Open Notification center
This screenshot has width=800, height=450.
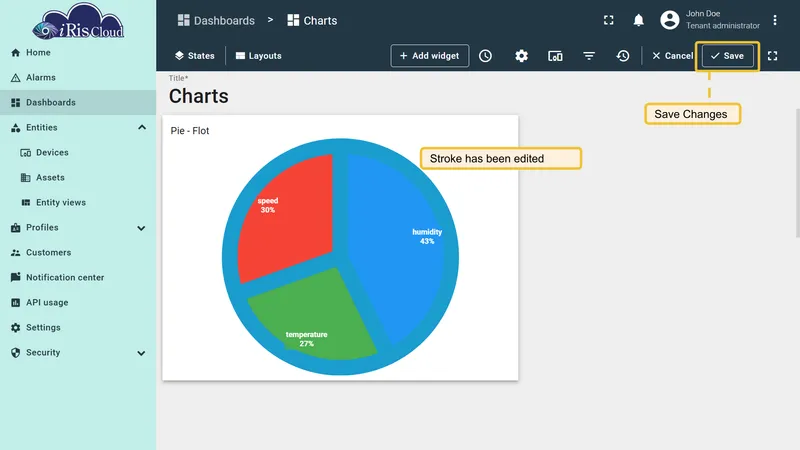(78, 278)
